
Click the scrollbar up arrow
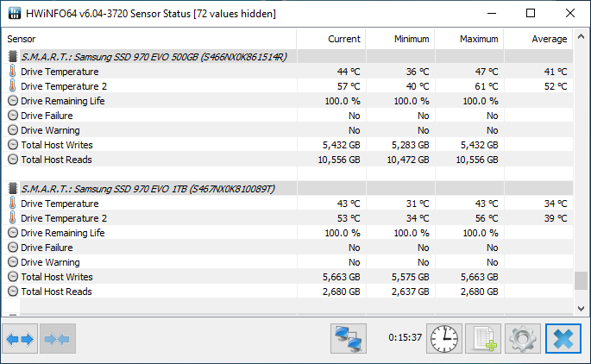tap(582, 36)
